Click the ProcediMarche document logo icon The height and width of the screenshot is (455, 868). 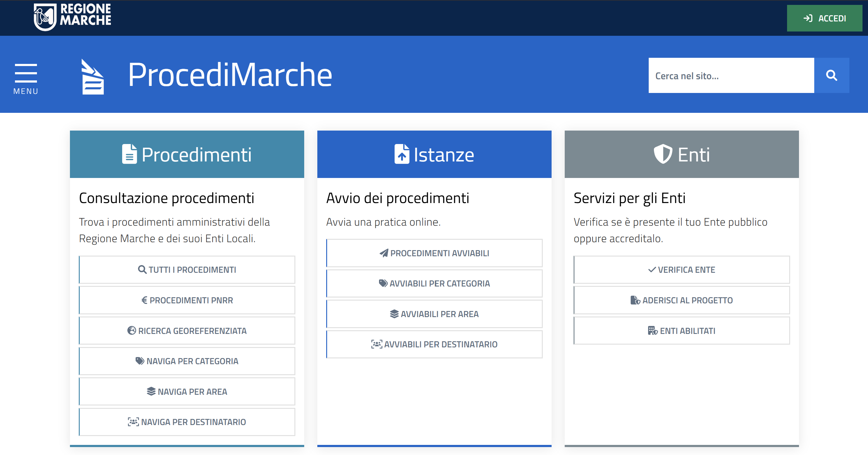(x=93, y=77)
